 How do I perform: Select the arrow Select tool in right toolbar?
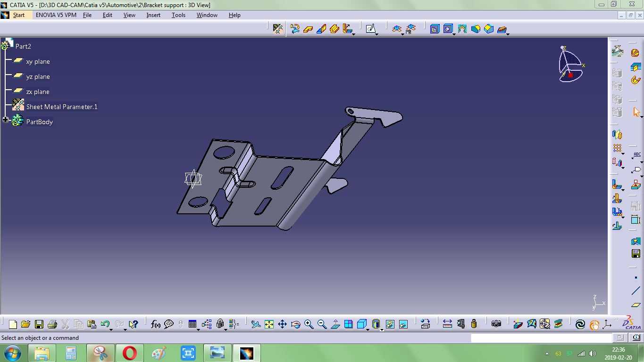636,112
